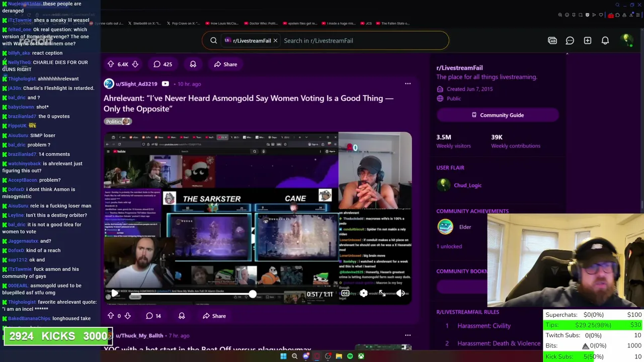Viewport: 644px width, 362px height.
Task: Open the Community Guide
Action: (498, 115)
